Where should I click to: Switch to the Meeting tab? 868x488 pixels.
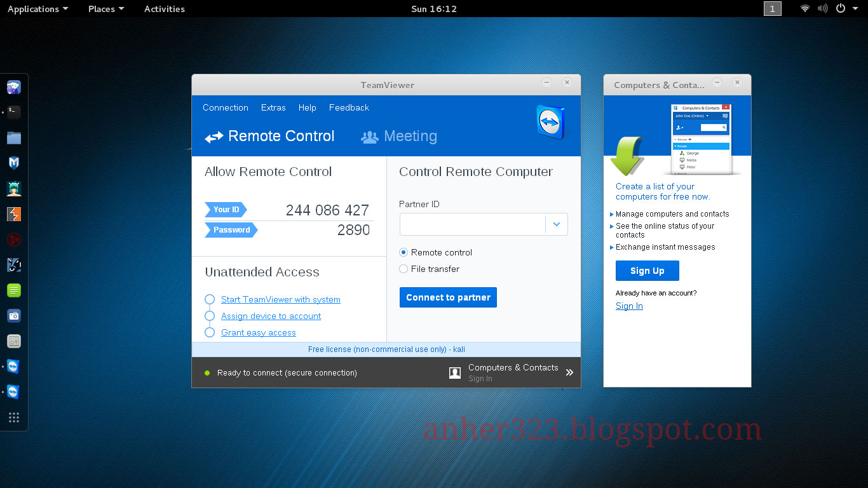pyautogui.click(x=399, y=136)
